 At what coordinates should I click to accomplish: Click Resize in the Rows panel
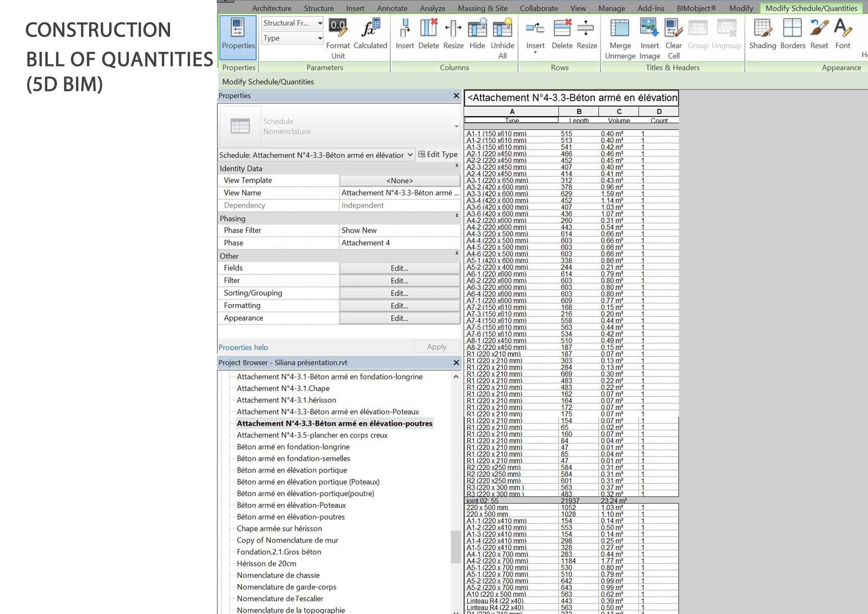pyautogui.click(x=586, y=34)
